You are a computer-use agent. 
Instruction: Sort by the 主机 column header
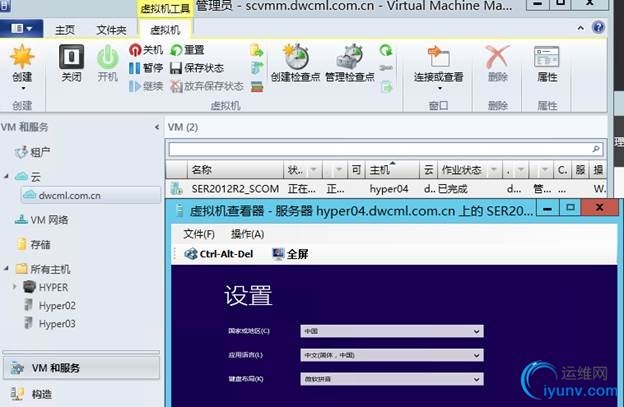click(393, 170)
